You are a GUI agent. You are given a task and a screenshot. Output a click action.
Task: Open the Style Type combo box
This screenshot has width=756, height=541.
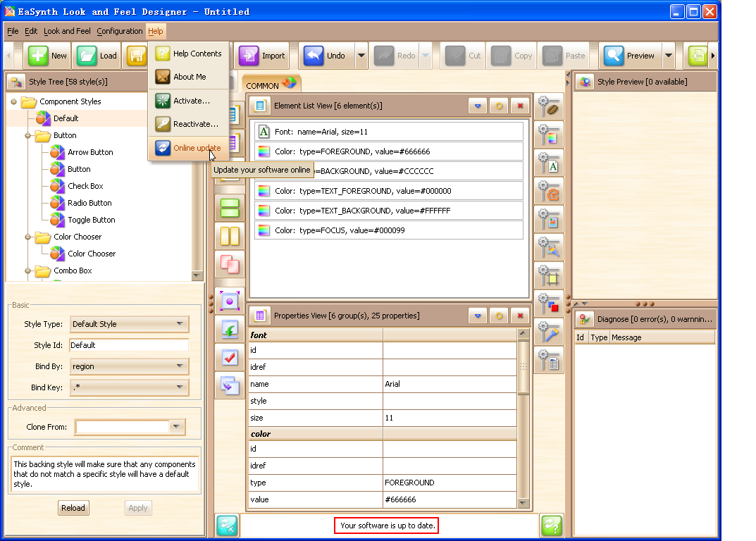pyautogui.click(x=129, y=324)
